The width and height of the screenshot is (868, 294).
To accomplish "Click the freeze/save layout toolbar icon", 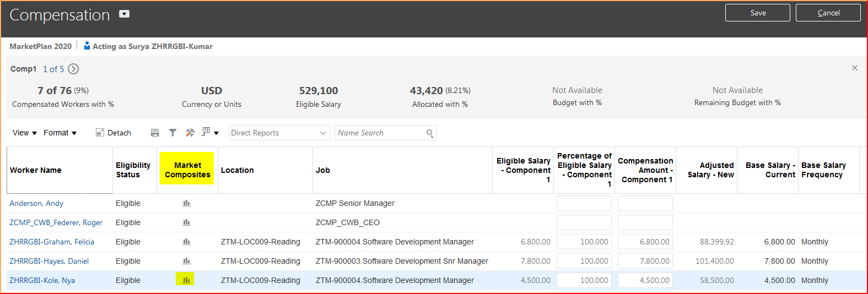I will (x=155, y=133).
